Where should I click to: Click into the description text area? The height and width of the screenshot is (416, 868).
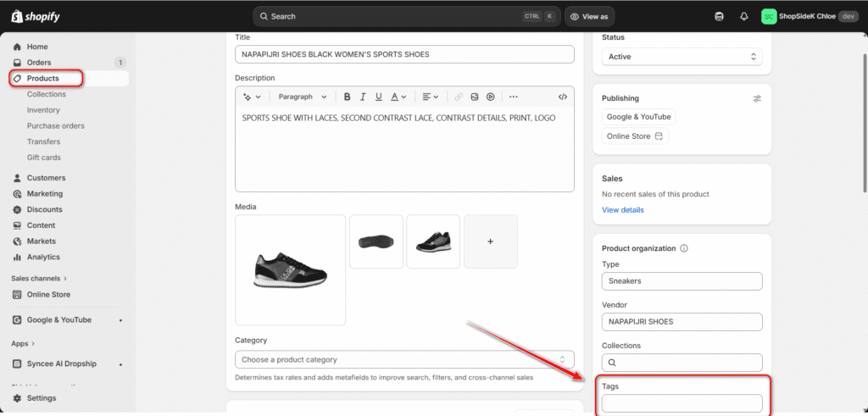[404, 149]
